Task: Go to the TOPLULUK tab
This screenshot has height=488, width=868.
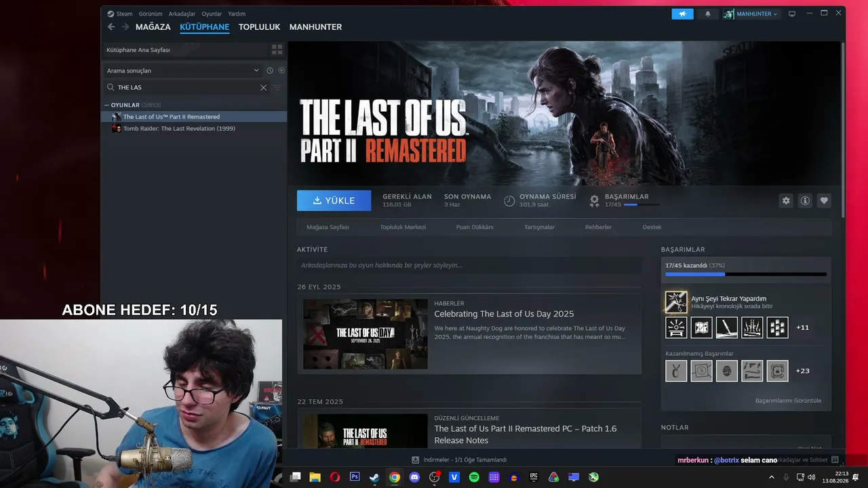Action: tap(260, 27)
